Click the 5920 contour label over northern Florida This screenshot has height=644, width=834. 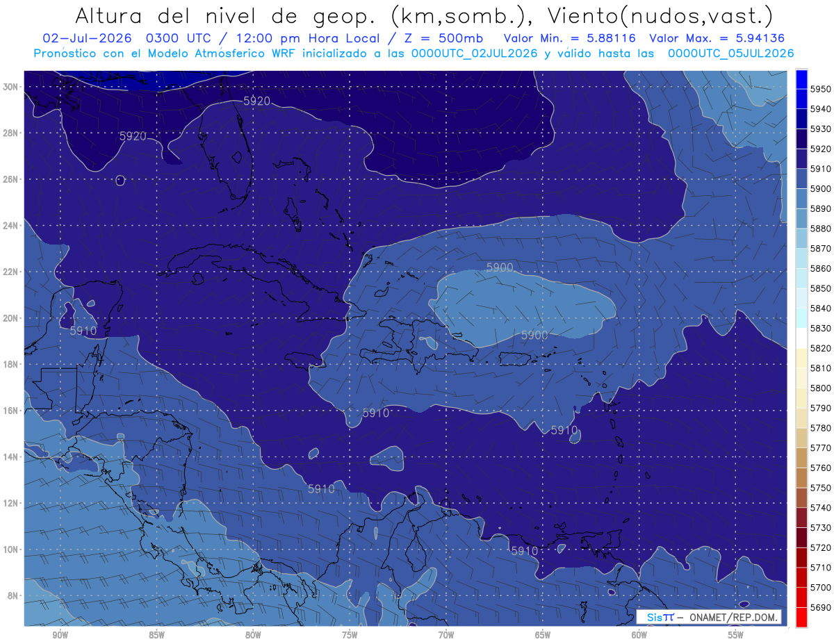[x=256, y=101]
